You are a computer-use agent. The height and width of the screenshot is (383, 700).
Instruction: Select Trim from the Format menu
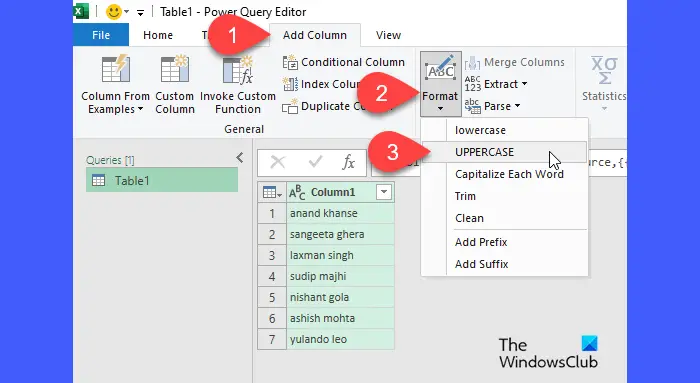[504, 196]
